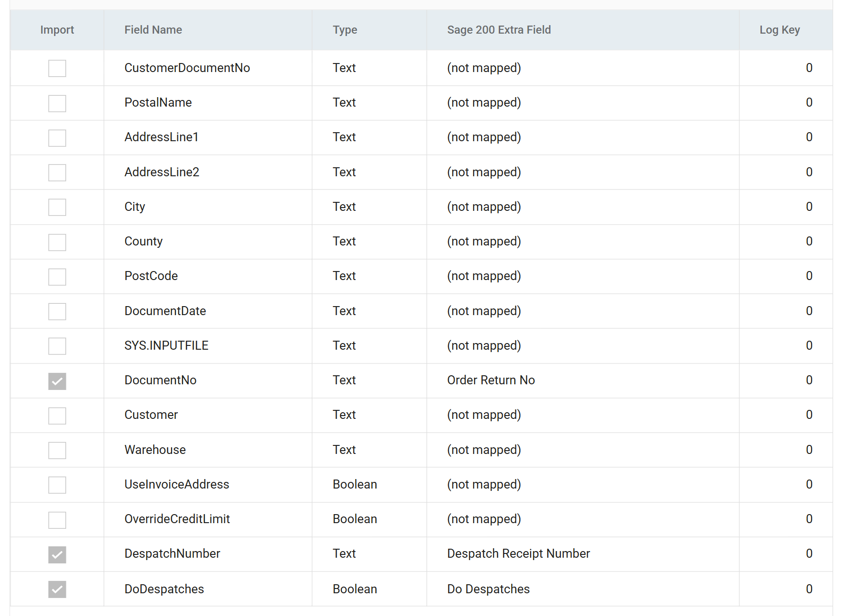This screenshot has width=842, height=616.
Task: Tick the PostCode import checkbox
Action: click(57, 277)
